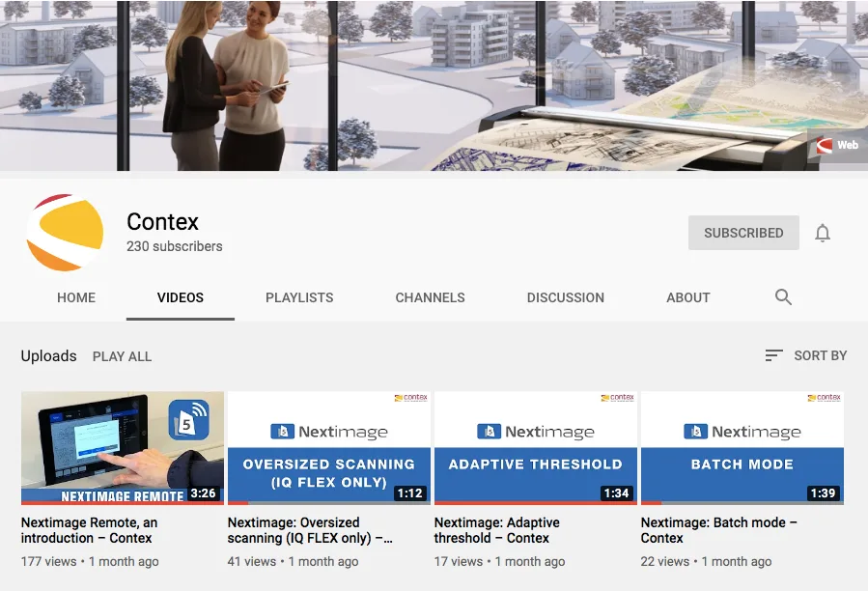
Task: Click the Web link in banner
Action: click(x=837, y=145)
